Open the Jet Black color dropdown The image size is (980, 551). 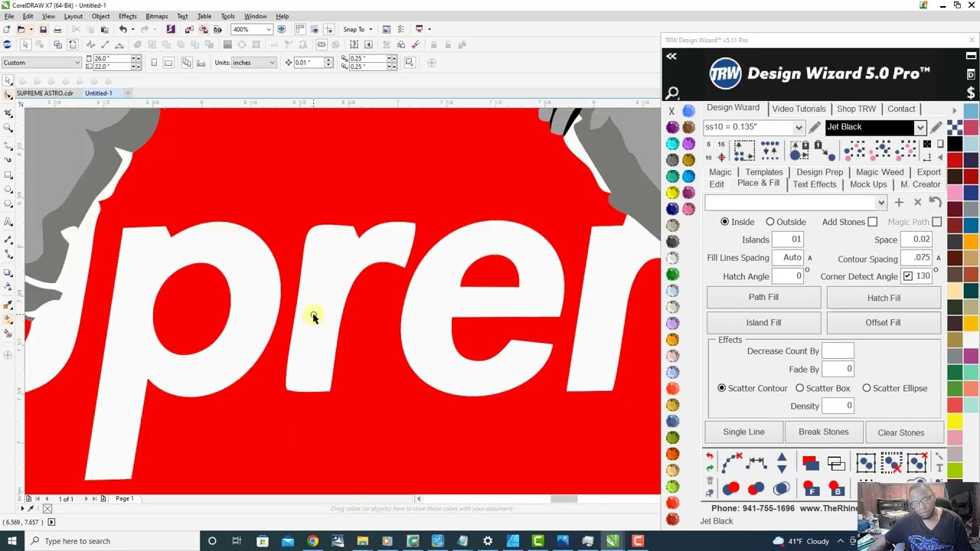(x=920, y=127)
